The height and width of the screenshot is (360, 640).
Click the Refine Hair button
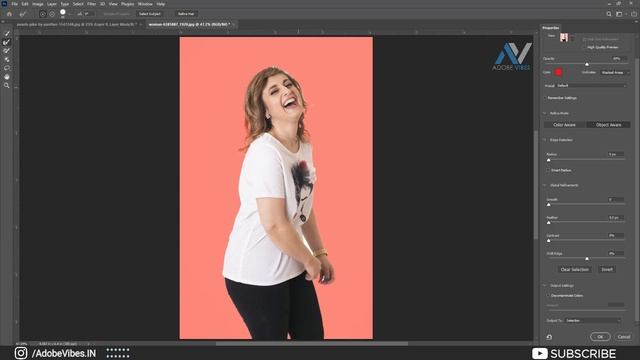coord(186,14)
